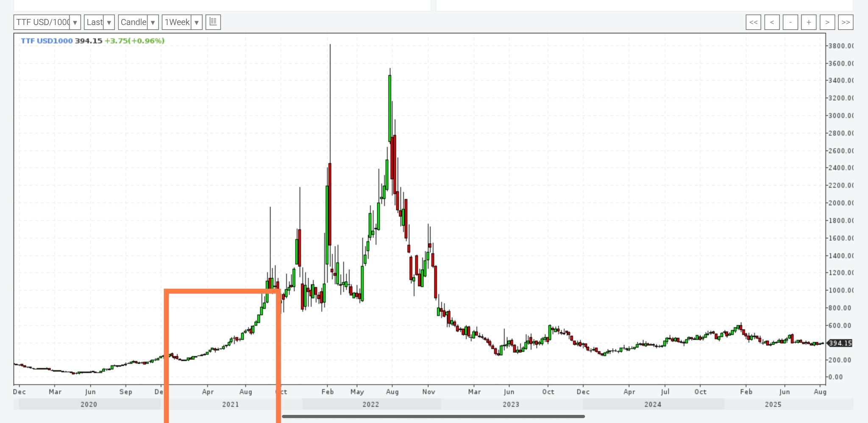Select the 2023 year band
This screenshot has width=868, height=423.
pyautogui.click(x=511, y=404)
